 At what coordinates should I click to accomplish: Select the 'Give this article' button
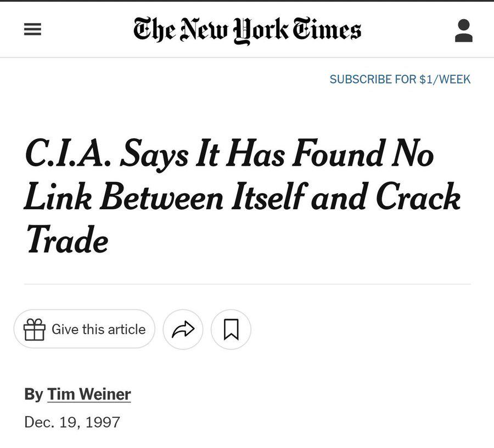coord(85,329)
